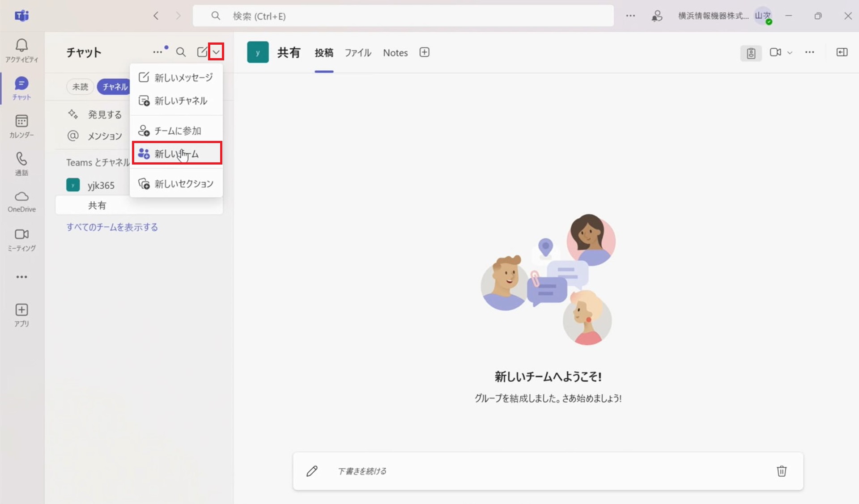
Task: Add a tab with plus icon
Action: coord(424,52)
